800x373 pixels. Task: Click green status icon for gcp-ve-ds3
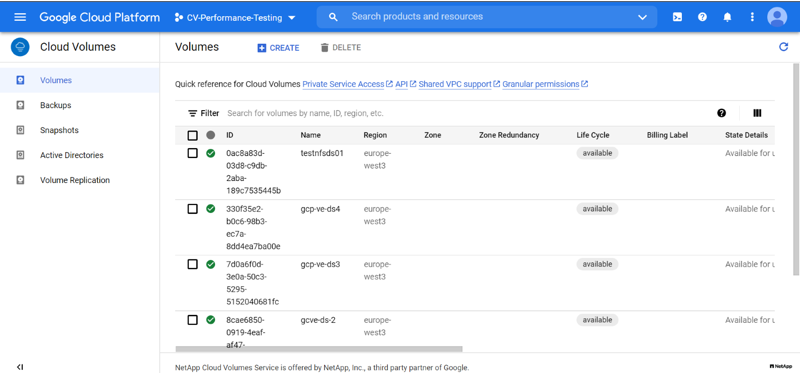pos(210,264)
